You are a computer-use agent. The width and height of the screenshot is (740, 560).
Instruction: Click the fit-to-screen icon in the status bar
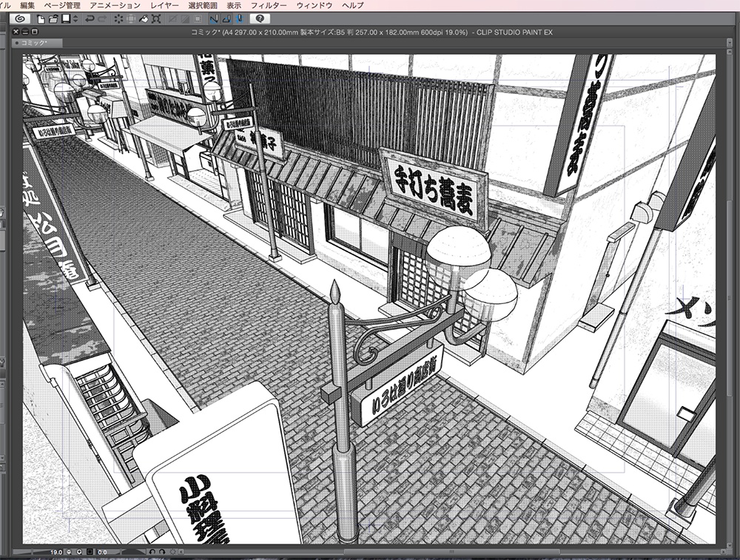(89, 553)
